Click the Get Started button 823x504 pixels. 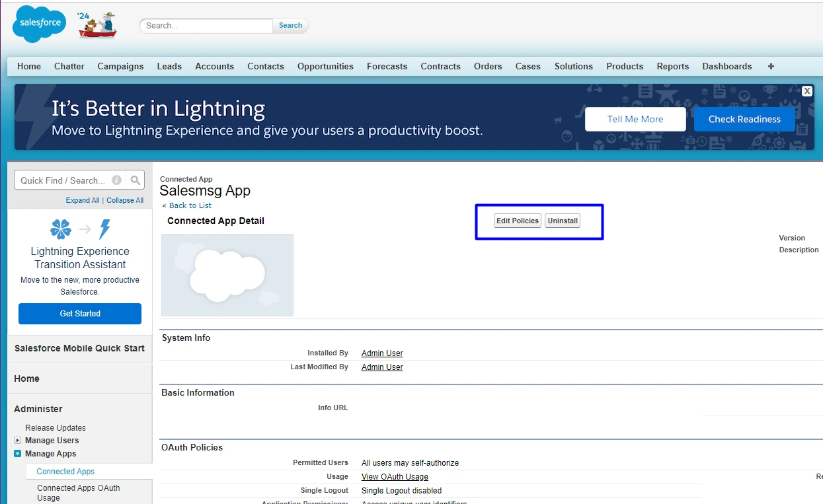point(80,314)
